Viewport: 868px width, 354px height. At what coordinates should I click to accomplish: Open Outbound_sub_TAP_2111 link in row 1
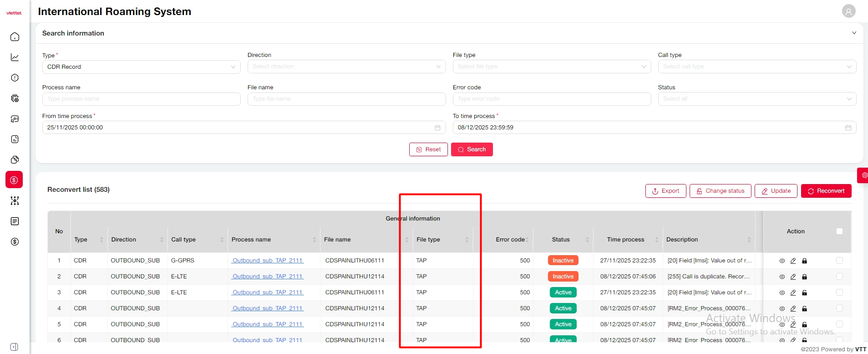pyautogui.click(x=267, y=261)
